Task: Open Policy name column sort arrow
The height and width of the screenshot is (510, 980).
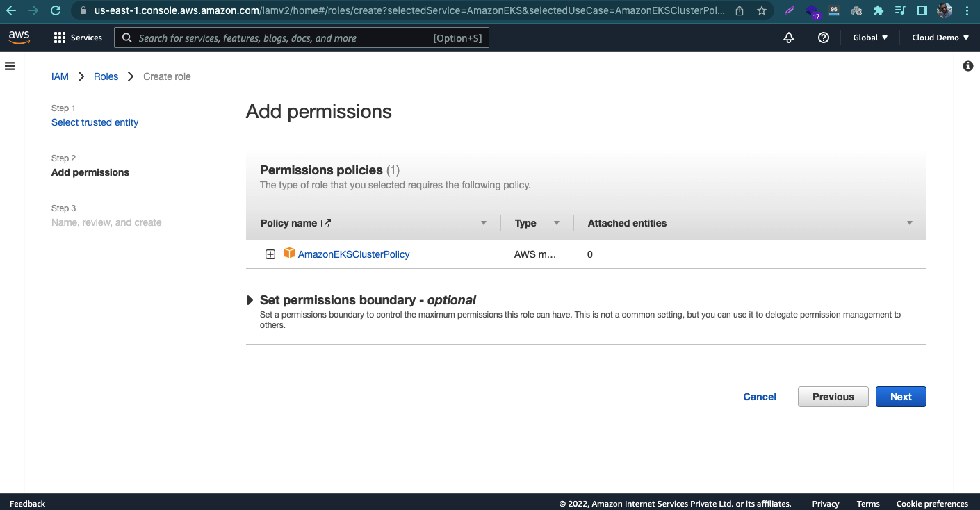Action: pos(484,223)
